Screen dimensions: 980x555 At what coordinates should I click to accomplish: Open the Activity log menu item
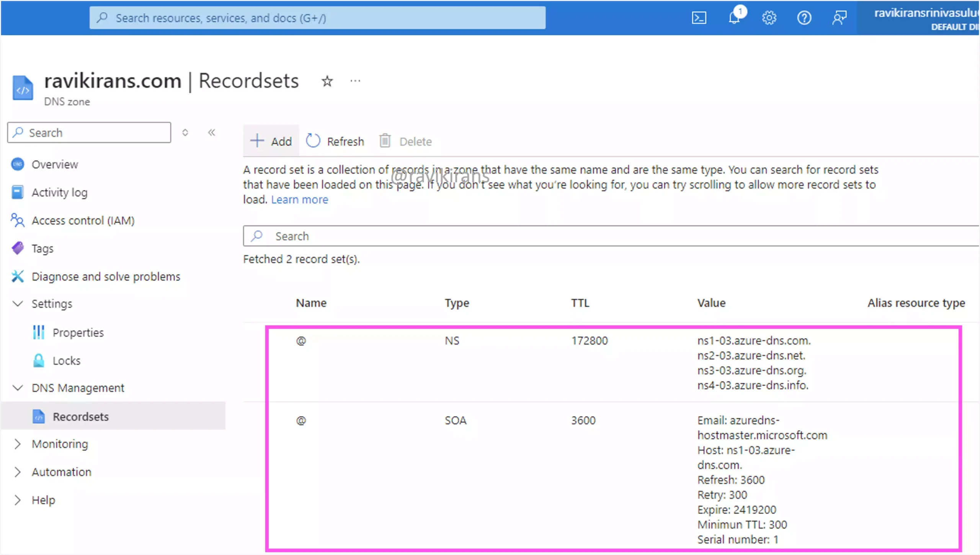(59, 192)
